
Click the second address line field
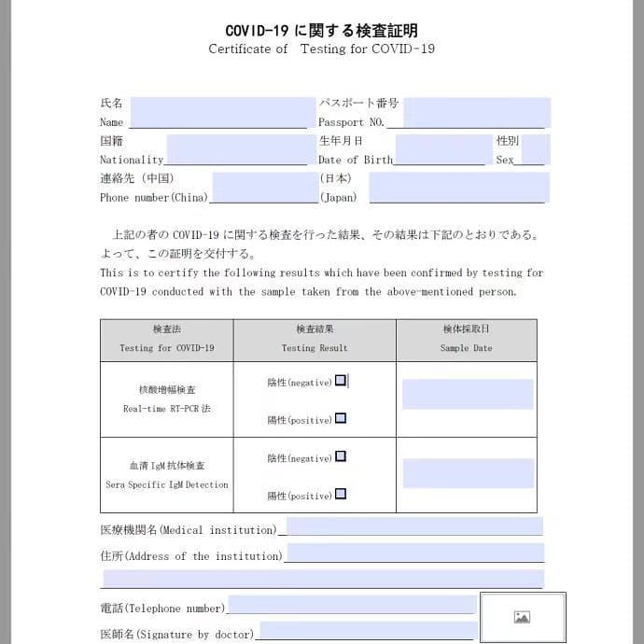pos(324,579)
